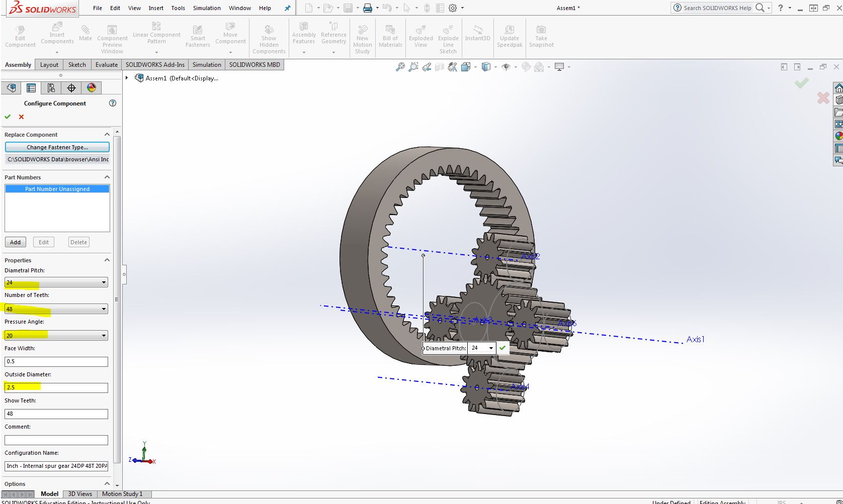Click the Face Width input field

[x=56, y=361]
